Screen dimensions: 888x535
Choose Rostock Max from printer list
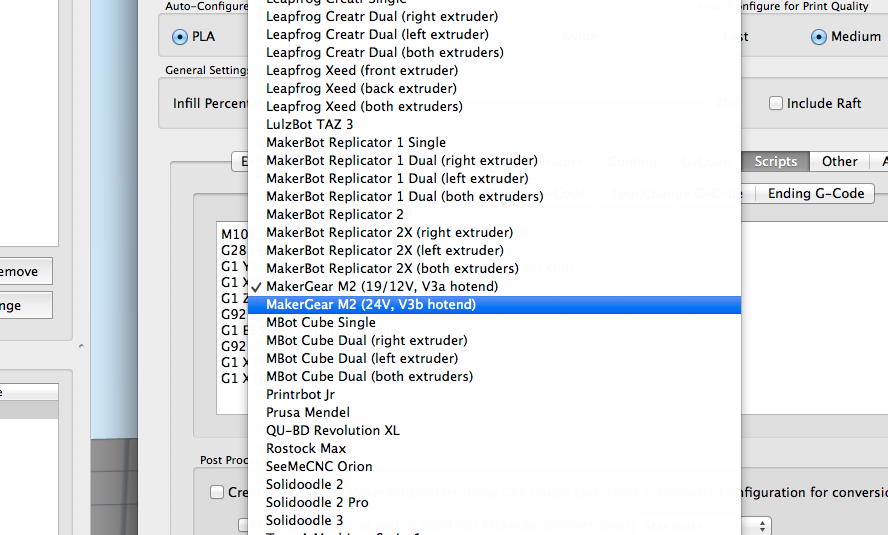point(305,448)
